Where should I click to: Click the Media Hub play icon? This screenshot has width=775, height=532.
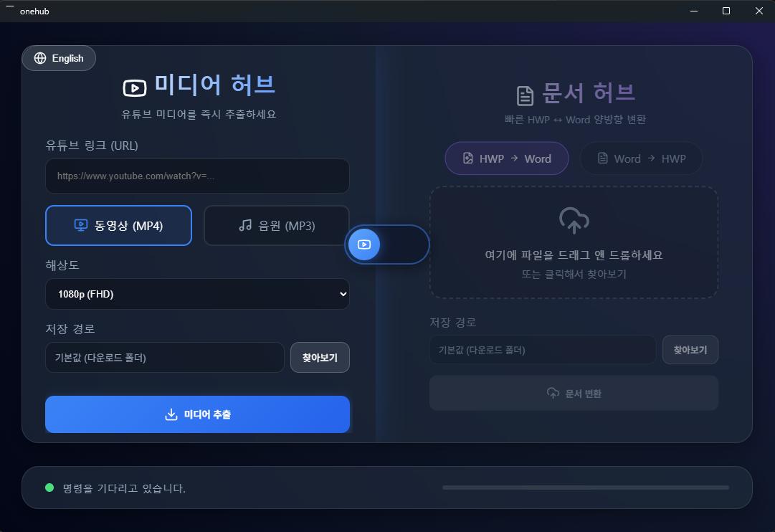click(135, 87)
